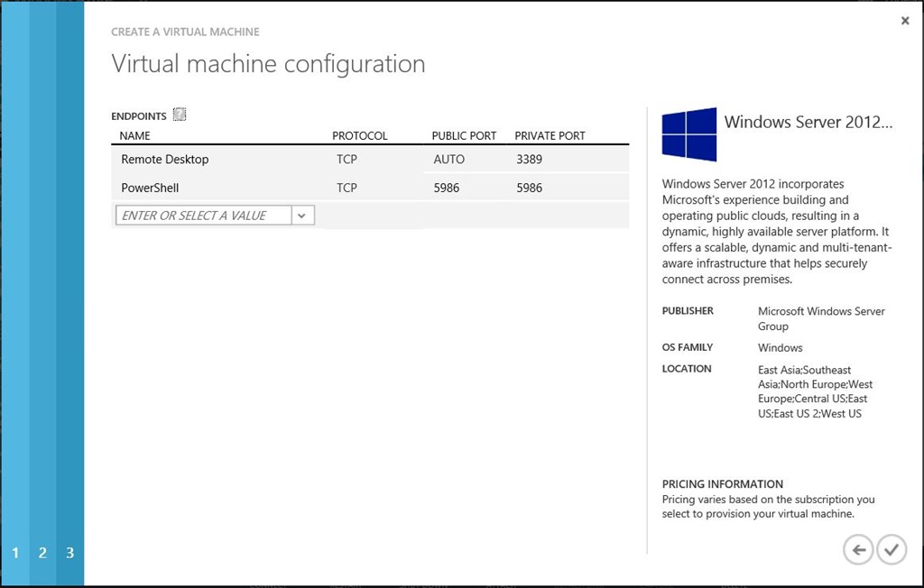Select the Remote Desktop endpoint name

165,159
